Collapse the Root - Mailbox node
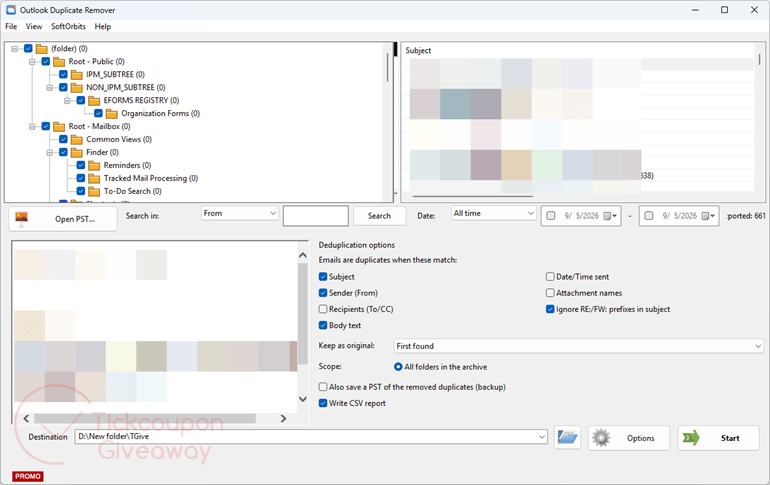The height and width of the screenshot is (485, 770). (x=32, y=126)
